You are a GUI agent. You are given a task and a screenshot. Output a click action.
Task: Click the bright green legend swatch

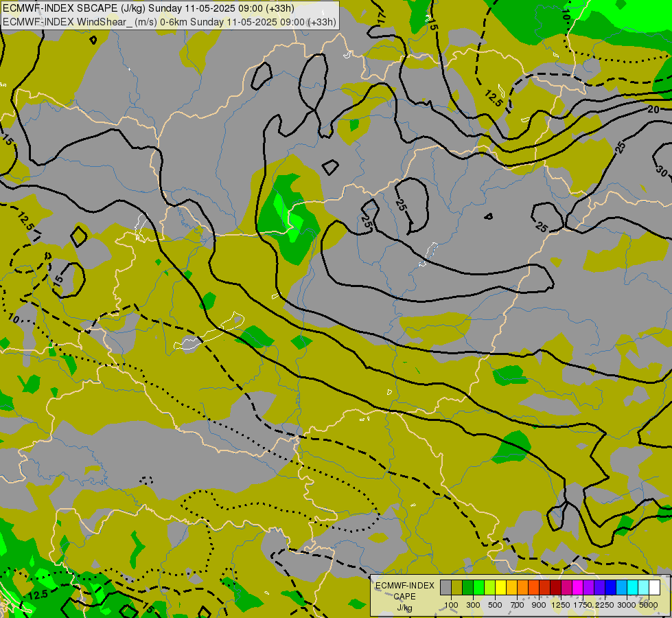478,587
